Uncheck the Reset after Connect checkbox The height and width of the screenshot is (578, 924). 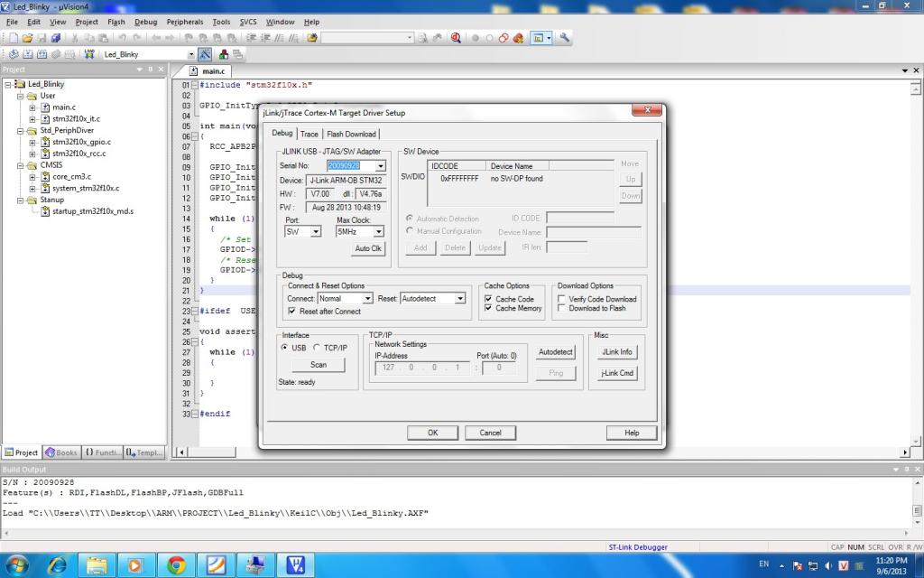[291, 312]
